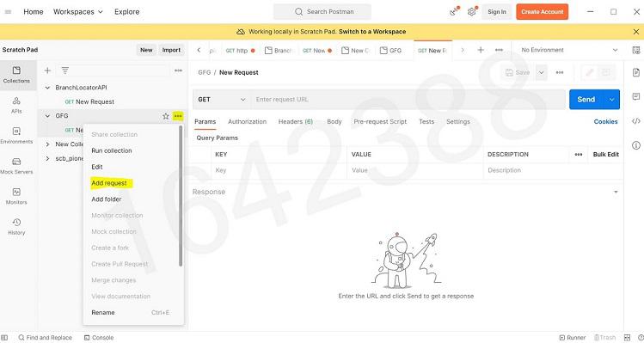The image size is (644, 343).
Task: Open the APIs sidebar panel
Action: (16, 105)
